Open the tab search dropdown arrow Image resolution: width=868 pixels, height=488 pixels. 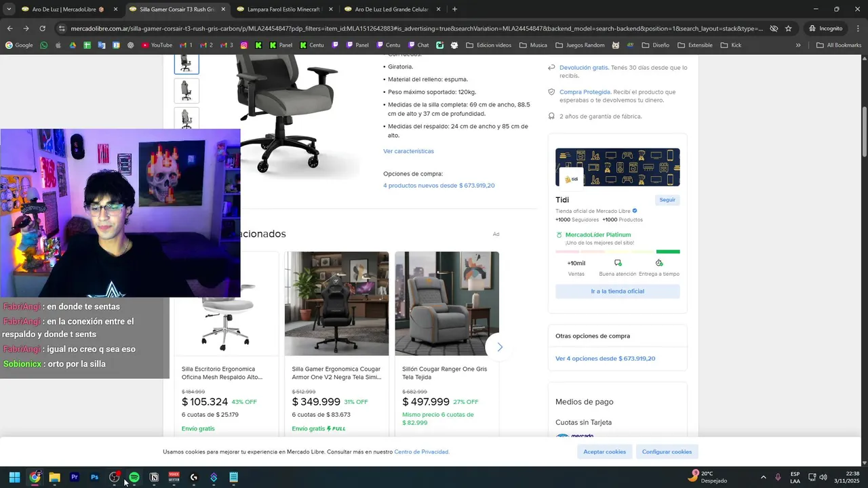[9, 9]
